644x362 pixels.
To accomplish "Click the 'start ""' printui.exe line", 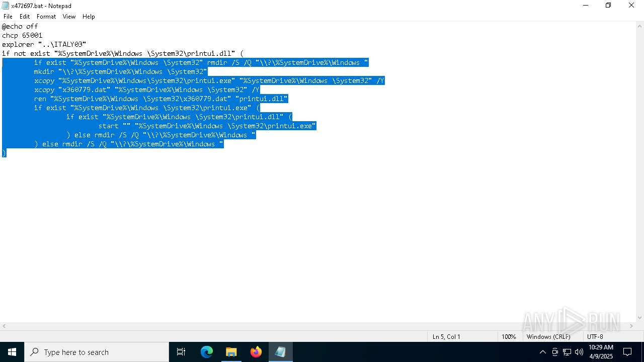I will tap(207, 126).
